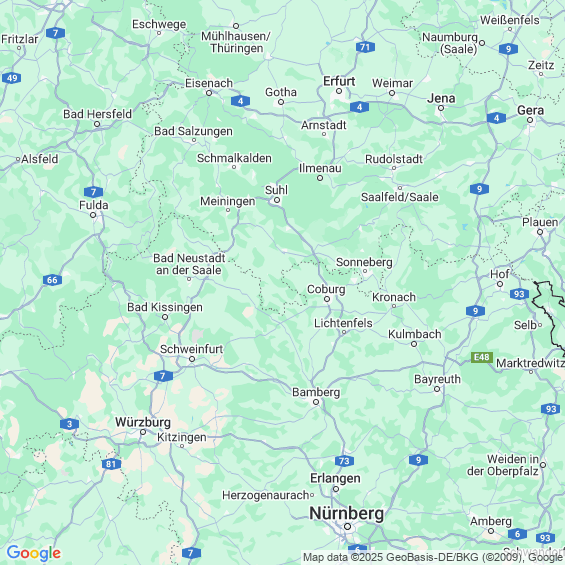This screenshot has width=565, height=565.
Task: Click the green E48 route shield
Action: click(482, 357)
